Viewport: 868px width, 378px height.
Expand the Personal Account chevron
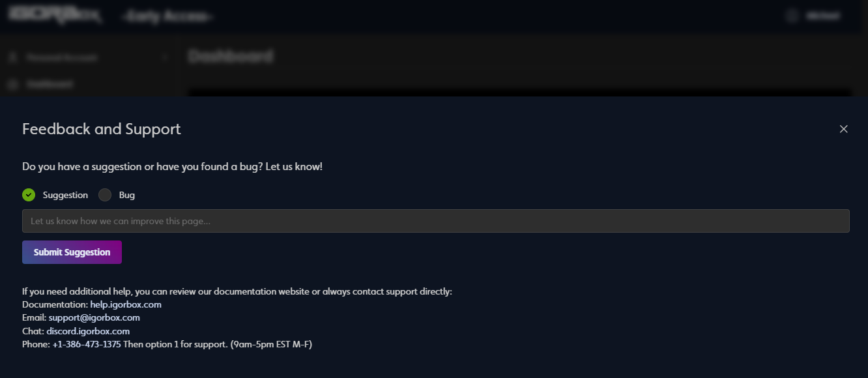tap(164, 57)
